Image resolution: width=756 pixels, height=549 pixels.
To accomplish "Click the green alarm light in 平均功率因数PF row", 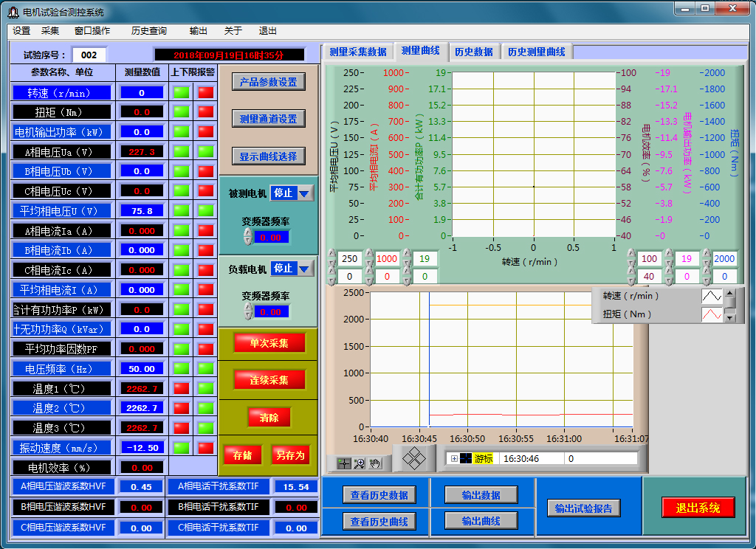I will click(x=182, y=348).
